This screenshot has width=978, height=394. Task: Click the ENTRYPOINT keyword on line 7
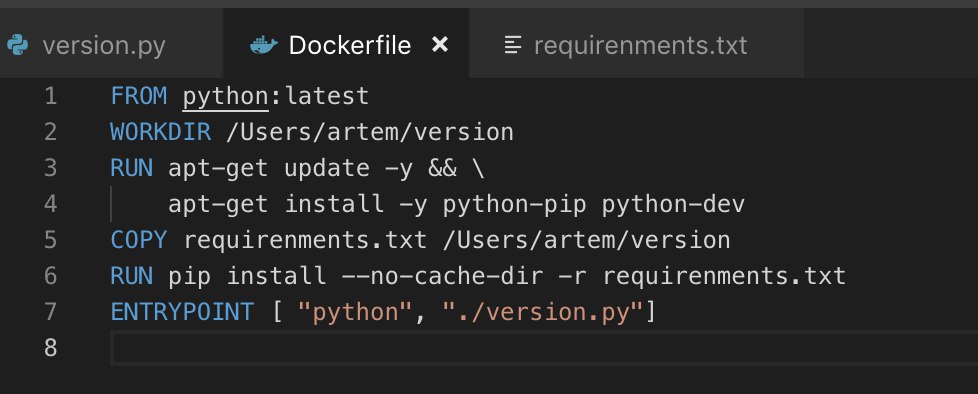182,312
